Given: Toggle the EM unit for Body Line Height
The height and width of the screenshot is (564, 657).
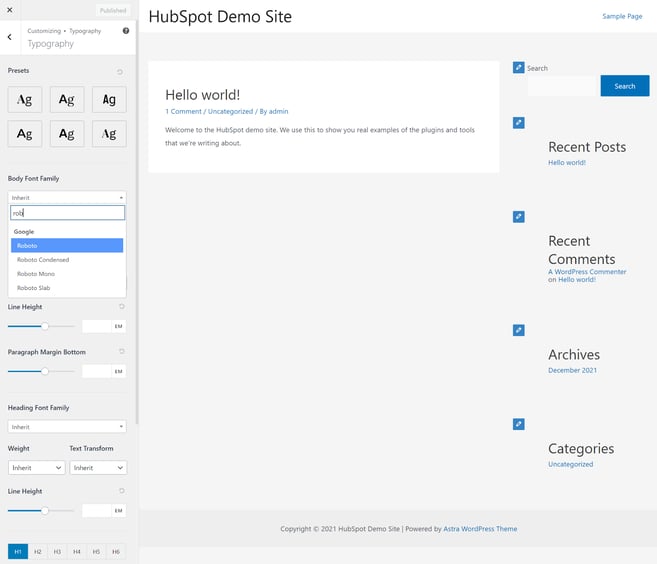Looking at the screenshot, I should point(119,326).
